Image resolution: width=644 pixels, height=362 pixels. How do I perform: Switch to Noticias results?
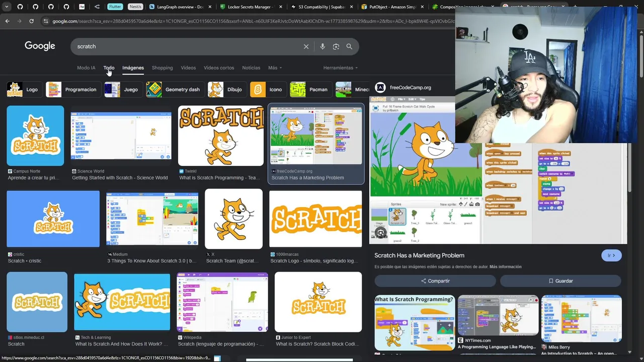tap(251, 68)
